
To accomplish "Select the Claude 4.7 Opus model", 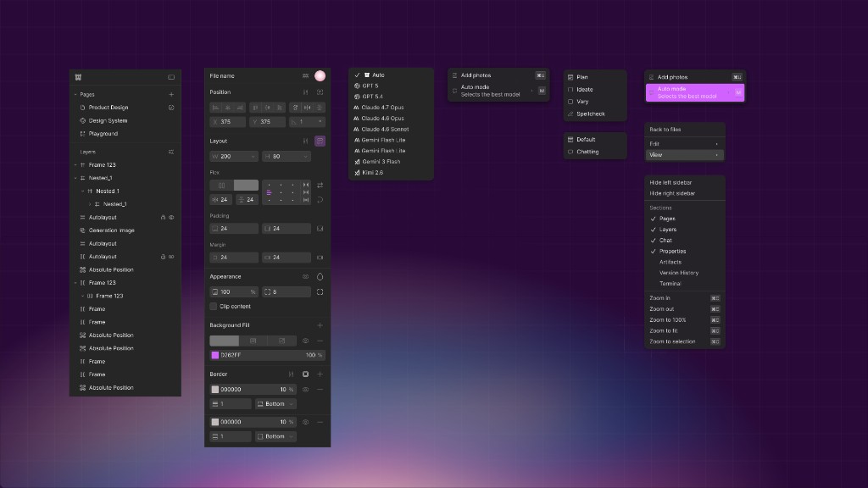I will 391,108.
